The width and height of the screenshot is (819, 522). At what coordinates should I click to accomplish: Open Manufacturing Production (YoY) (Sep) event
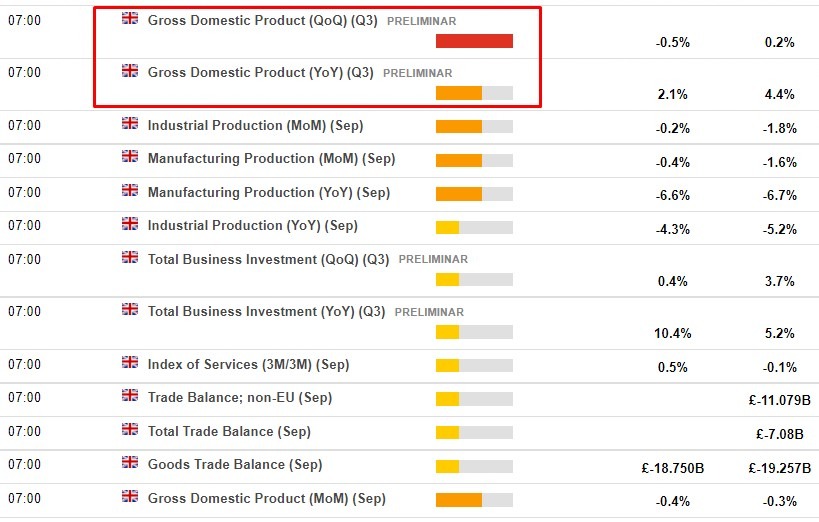click(269, 193)
